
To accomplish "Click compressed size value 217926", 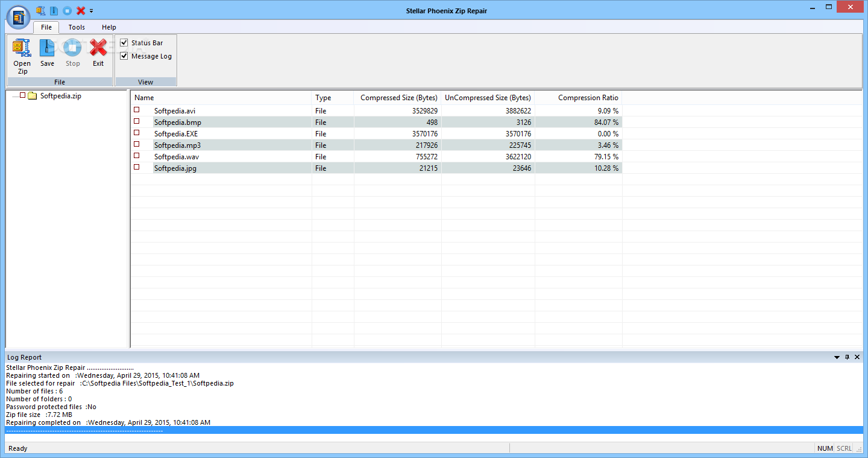I will pyautogui.click(x=427, y=145).
